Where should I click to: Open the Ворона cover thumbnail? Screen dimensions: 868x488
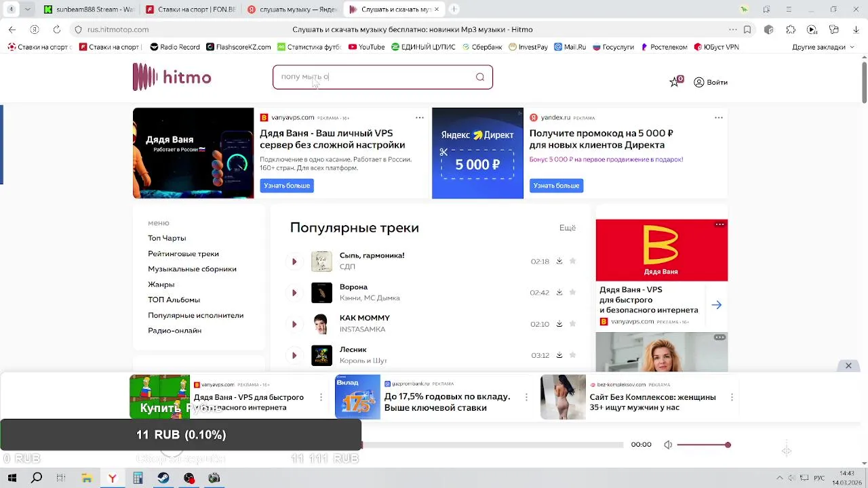pyautogui.click(x=321, y=292)
